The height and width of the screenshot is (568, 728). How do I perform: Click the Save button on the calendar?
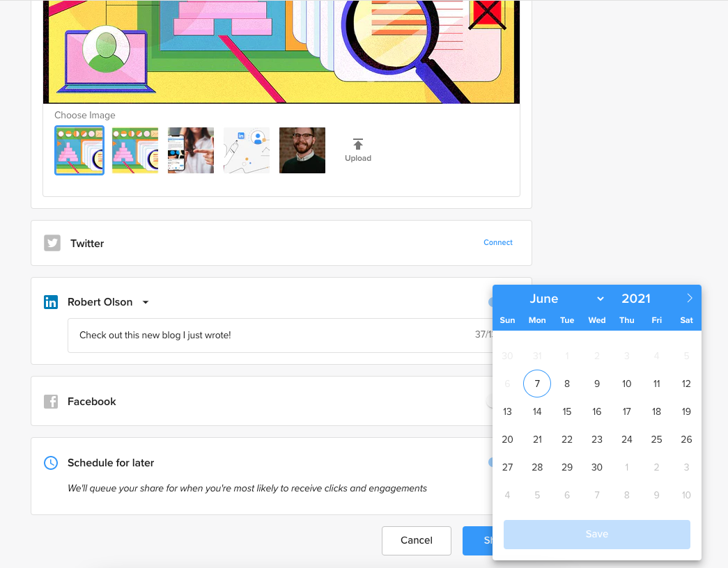click(x=596, y=534)
